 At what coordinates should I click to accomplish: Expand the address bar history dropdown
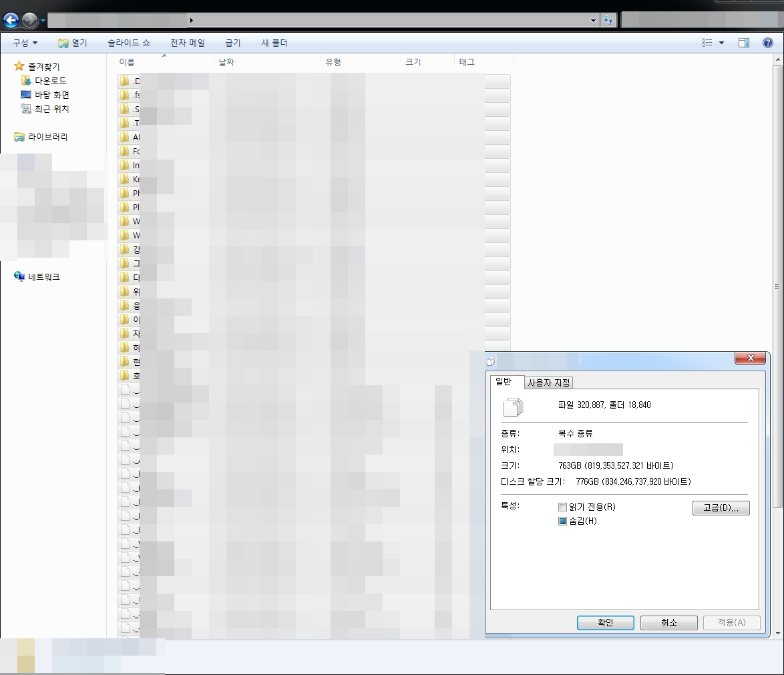click(593, 21)
